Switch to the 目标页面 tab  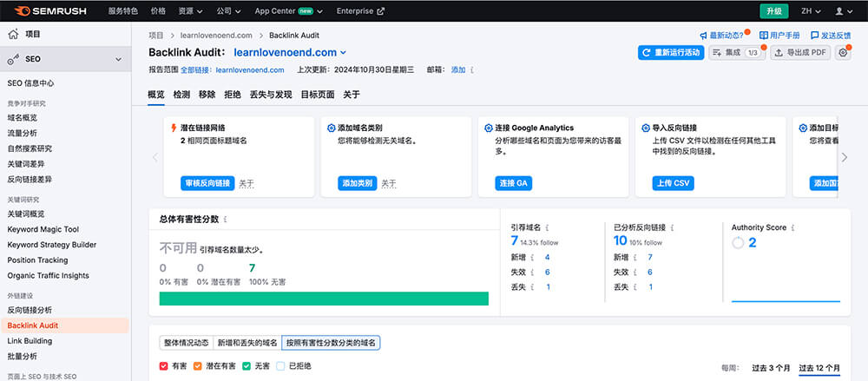[317, 95]
